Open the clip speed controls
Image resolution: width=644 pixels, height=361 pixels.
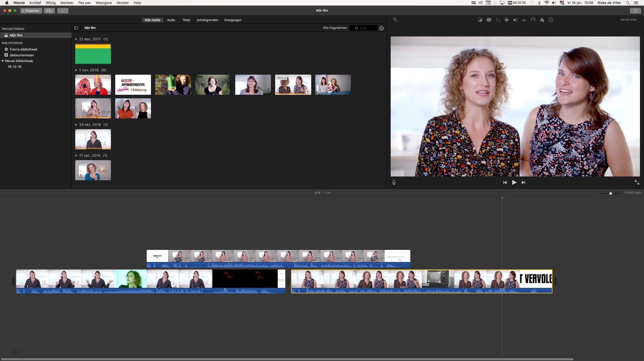[533, 20]
